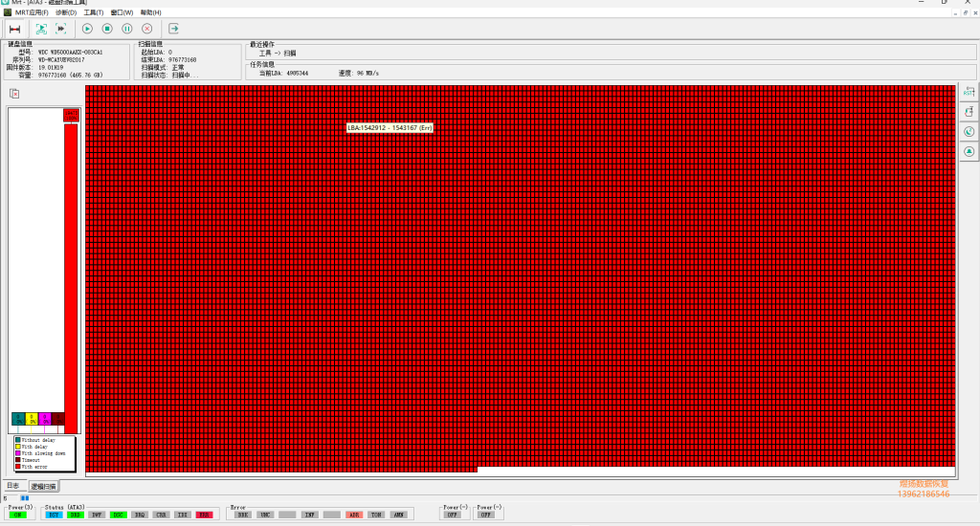Click the up-arrow circle icon in right sidebar

tap(969, 152)
